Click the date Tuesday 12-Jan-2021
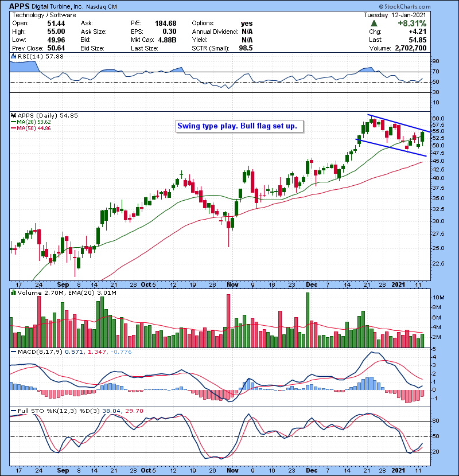 (395, 15)
